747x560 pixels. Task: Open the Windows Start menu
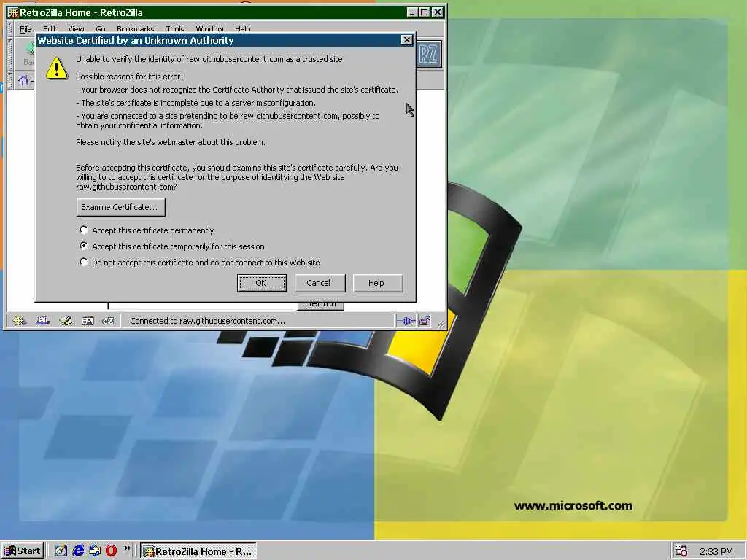tap(23, 551)
